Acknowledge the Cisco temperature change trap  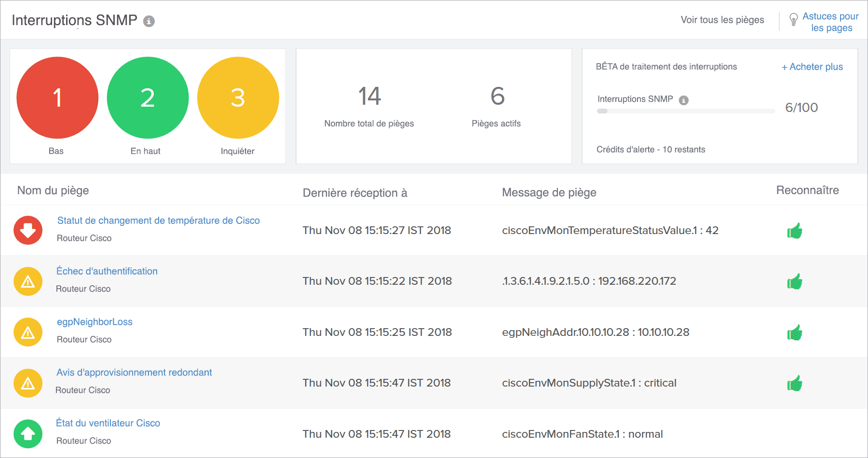[794, 230]
